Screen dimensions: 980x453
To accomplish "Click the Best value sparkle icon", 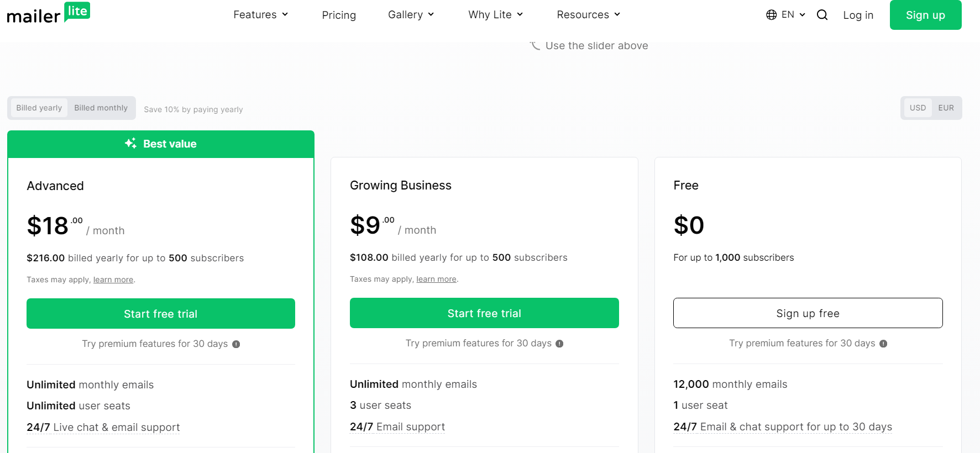I will point(130,144).
